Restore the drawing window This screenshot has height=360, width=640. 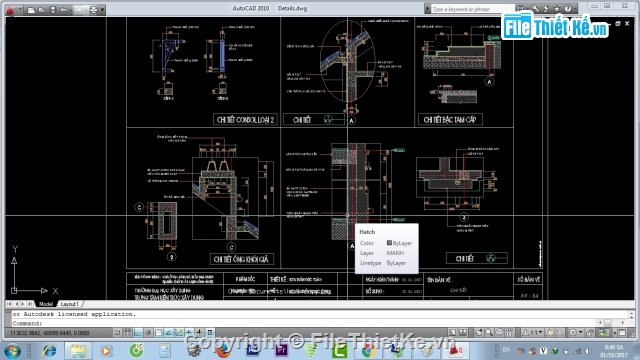[x=618, y=24]
